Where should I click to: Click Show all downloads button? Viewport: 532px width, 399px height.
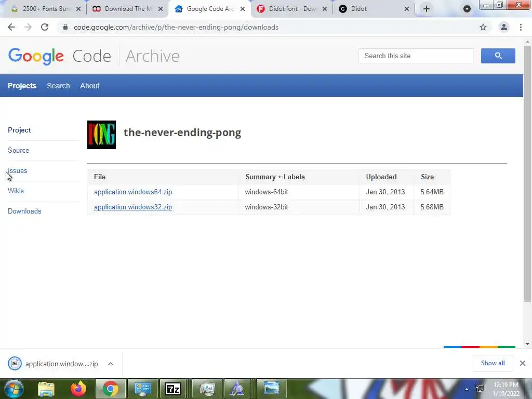pos(493,363)
